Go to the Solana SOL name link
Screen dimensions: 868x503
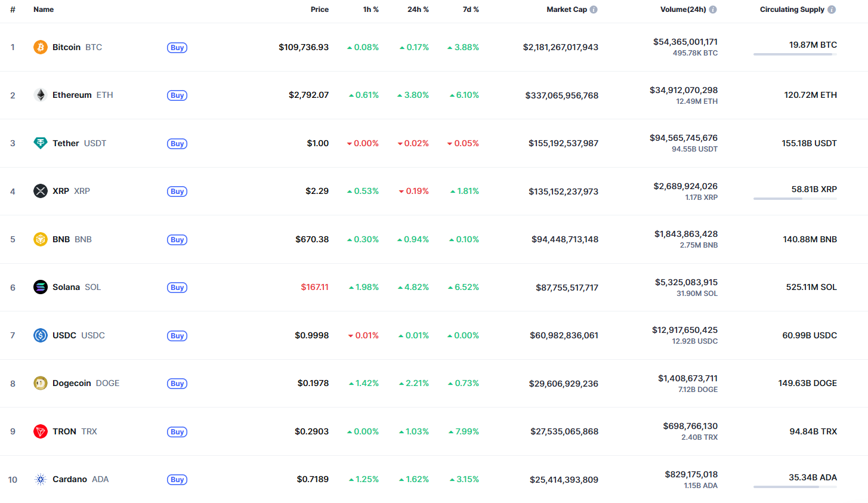(76, 287)
